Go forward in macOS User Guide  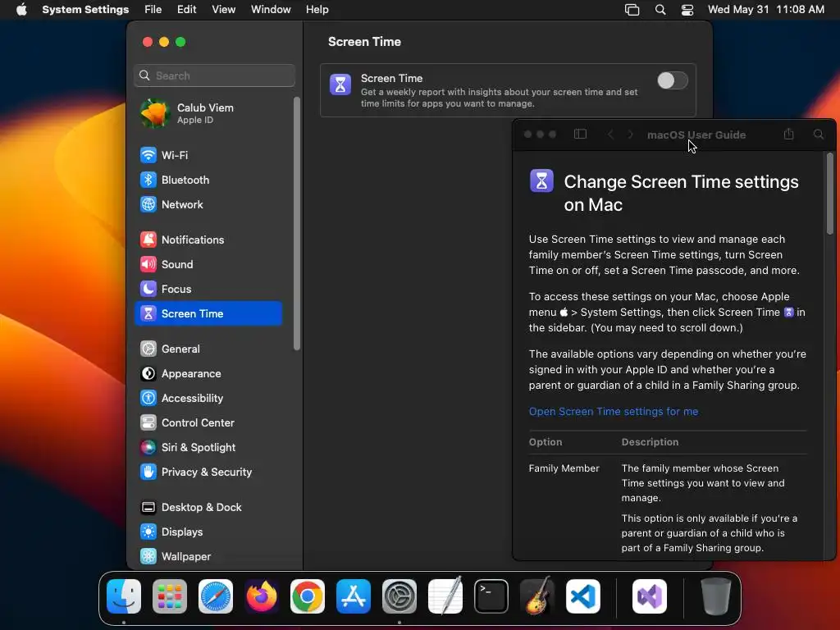click(630, 135)
